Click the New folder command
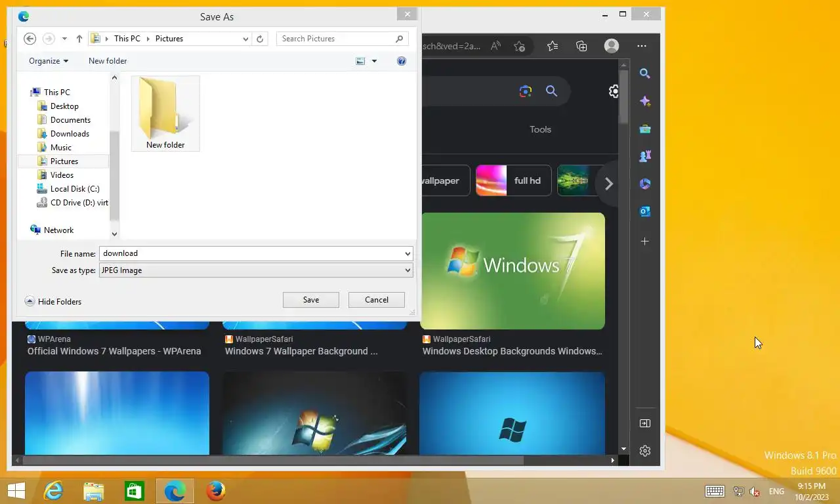The width and height of the screenshot is (840, 504). 108,61
